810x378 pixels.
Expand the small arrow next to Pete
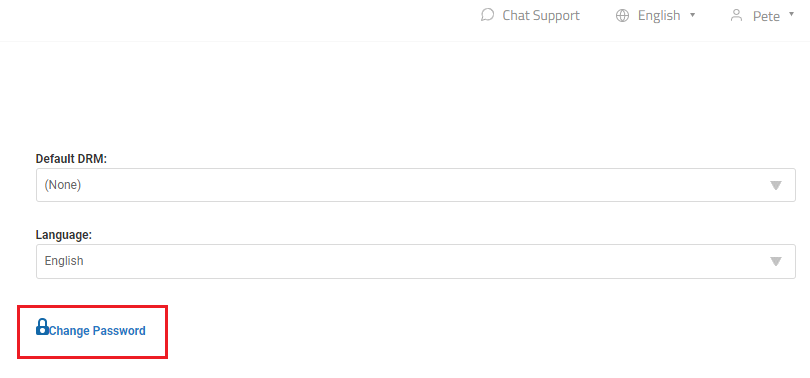[791, 15]
